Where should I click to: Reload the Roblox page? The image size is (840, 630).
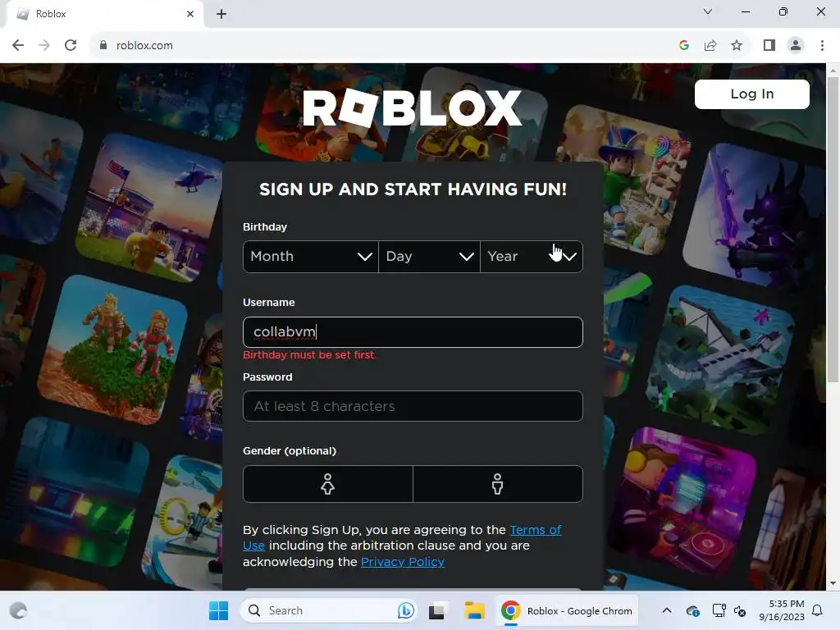click(71, 46)
